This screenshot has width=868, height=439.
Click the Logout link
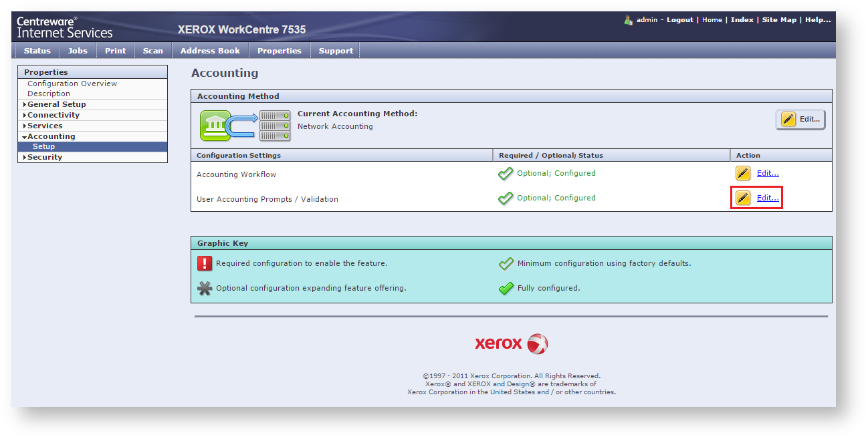tap(680, 20)
